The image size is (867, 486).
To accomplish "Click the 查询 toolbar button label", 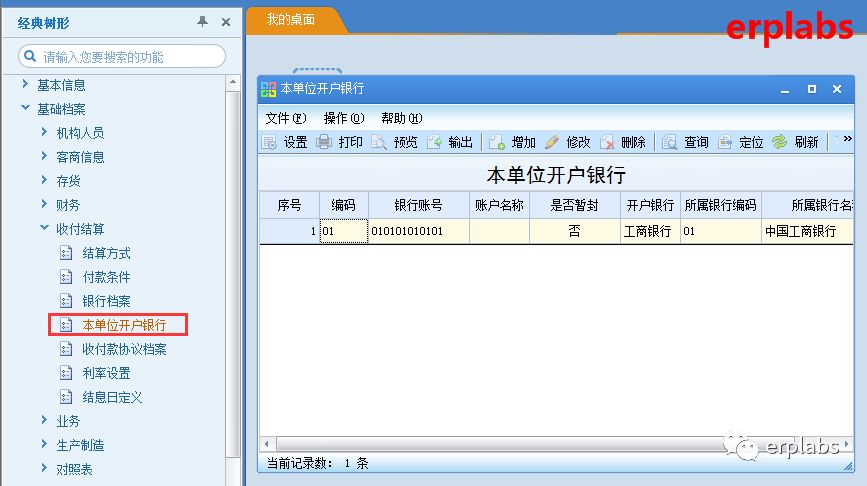I will click(696, 143).
